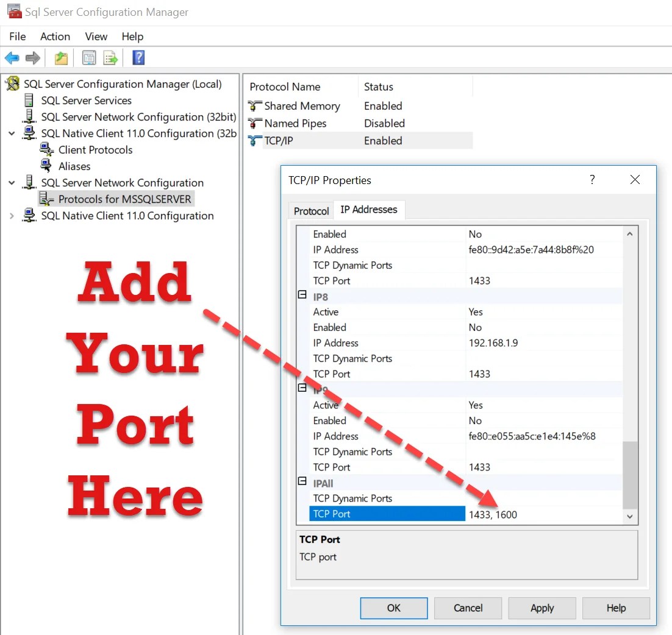
Task: Click the Protocols for MSSQLSERVER icon
Action: (x=46, y=199)
